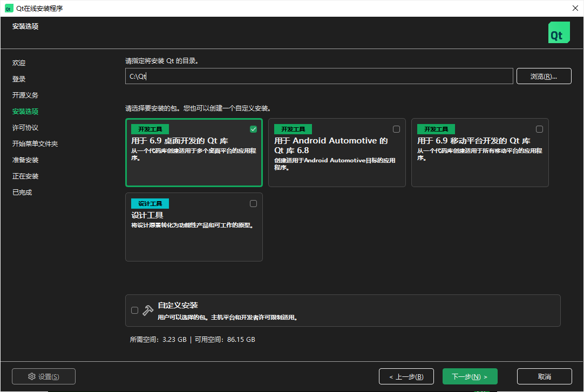
Task: Click the 所需空间: 3.23 GB text
Action: tap(158, 339)
